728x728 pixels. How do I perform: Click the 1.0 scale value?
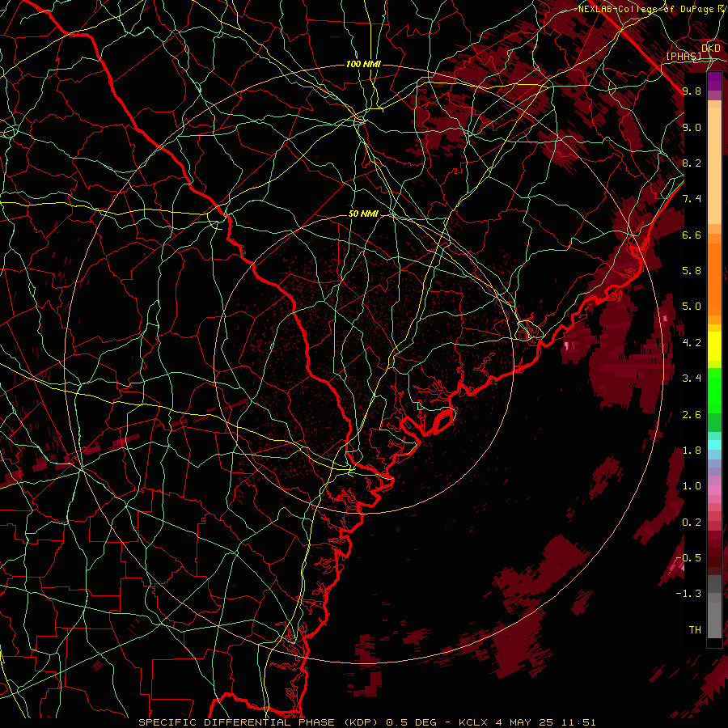pyautogui.click(x=692, y=486)
